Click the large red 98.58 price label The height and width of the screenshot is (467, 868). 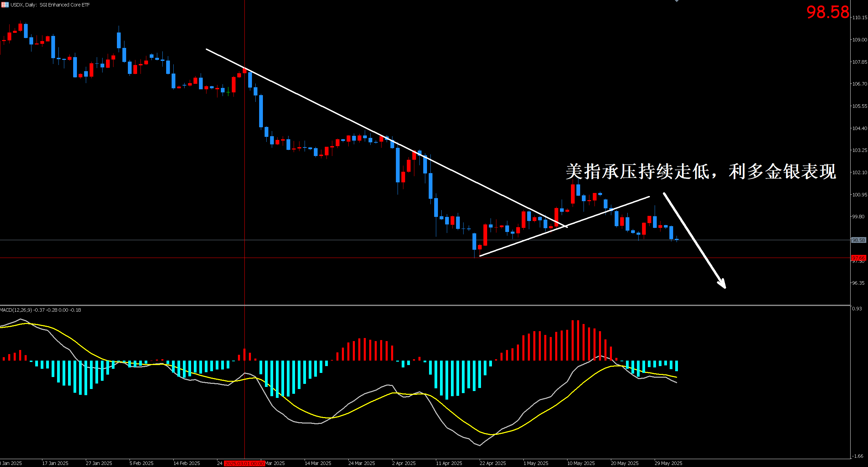[x=828, y=12]
